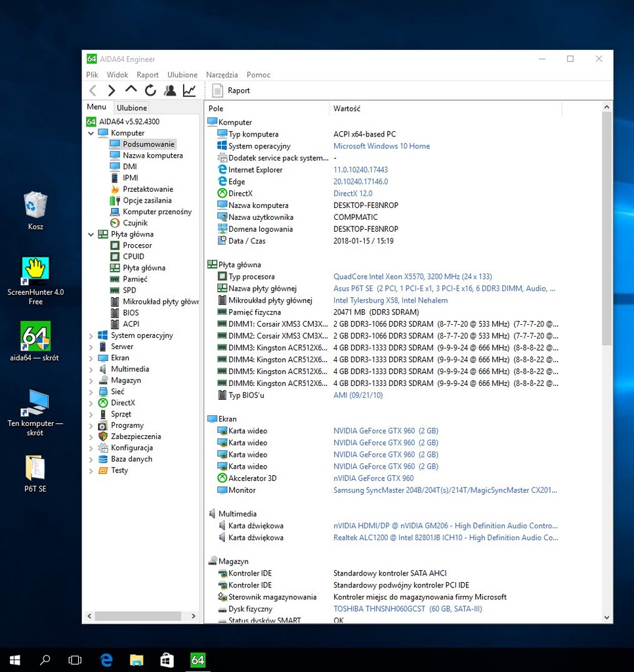The width and height of the screenshot is (634, 672).
Task: Click the Komputer przenośny laptop icon
Action: click(114, 212)
